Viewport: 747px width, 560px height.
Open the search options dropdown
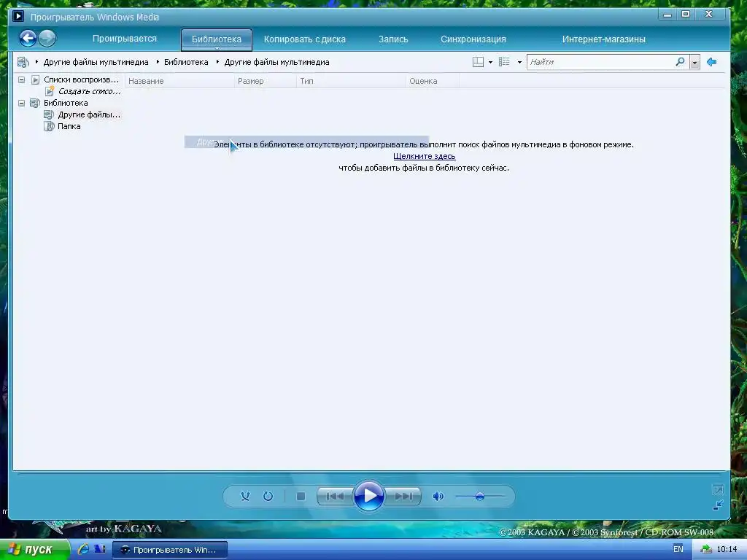point(694,63)
